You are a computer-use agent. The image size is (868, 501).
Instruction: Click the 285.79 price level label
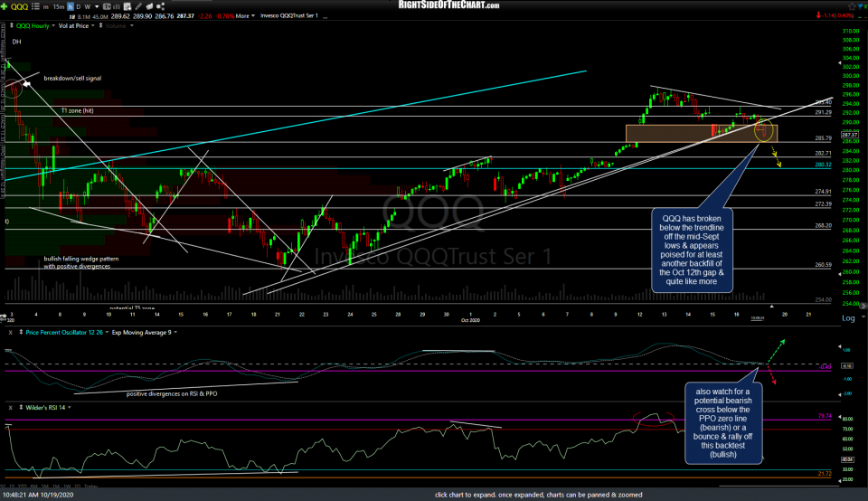click(823, 138)
